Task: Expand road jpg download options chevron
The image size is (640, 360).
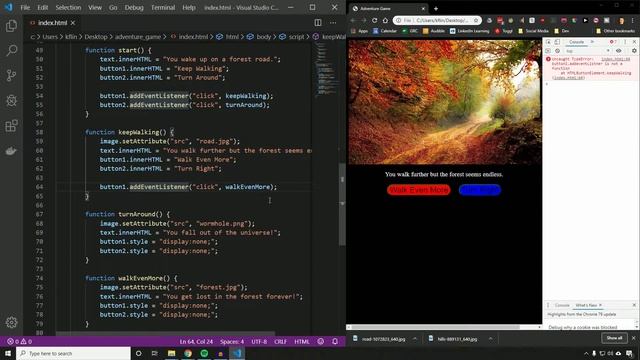Action: [415, 339]
